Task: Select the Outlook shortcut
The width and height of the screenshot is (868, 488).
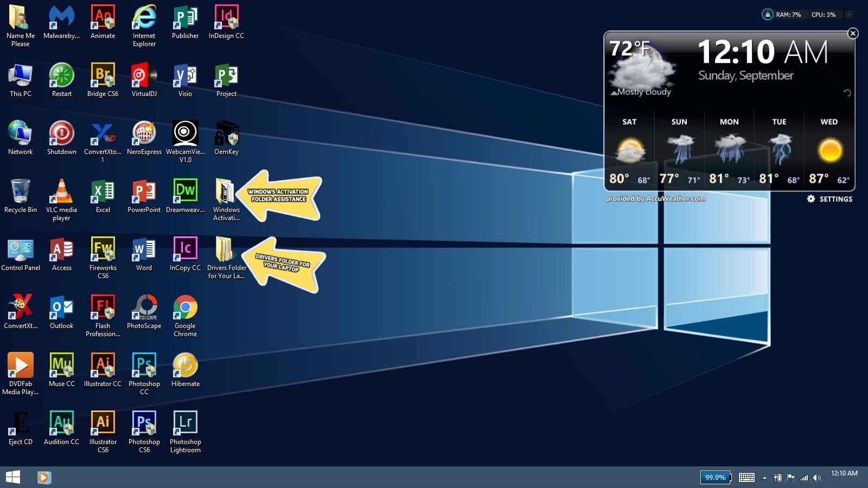Action: coord(61,312)
